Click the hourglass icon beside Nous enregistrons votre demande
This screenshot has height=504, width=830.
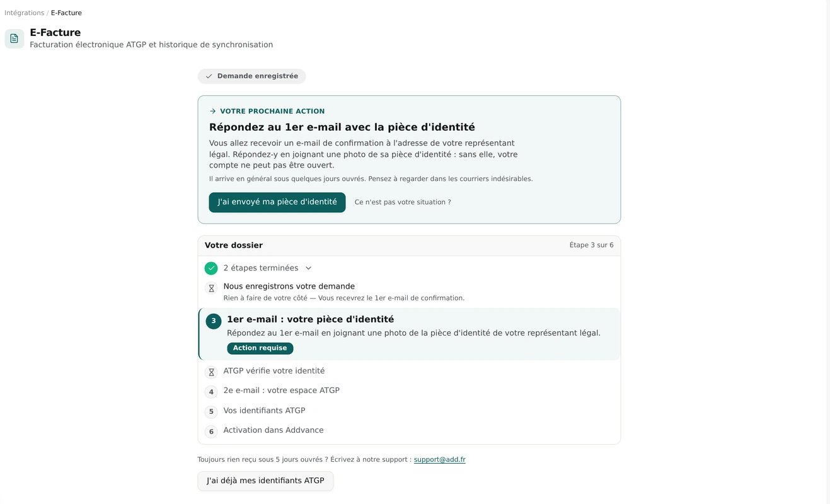tap(211, 289)
